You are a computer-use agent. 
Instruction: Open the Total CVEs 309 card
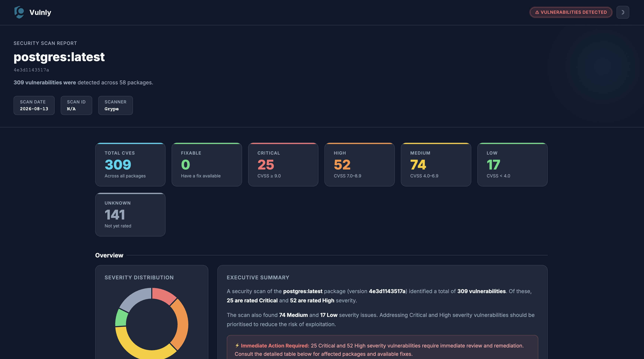click(130, 164)
